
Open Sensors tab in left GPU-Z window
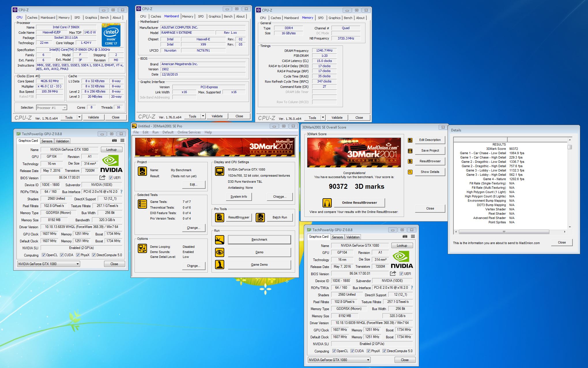pyautogui.click(x=47, y=141)
